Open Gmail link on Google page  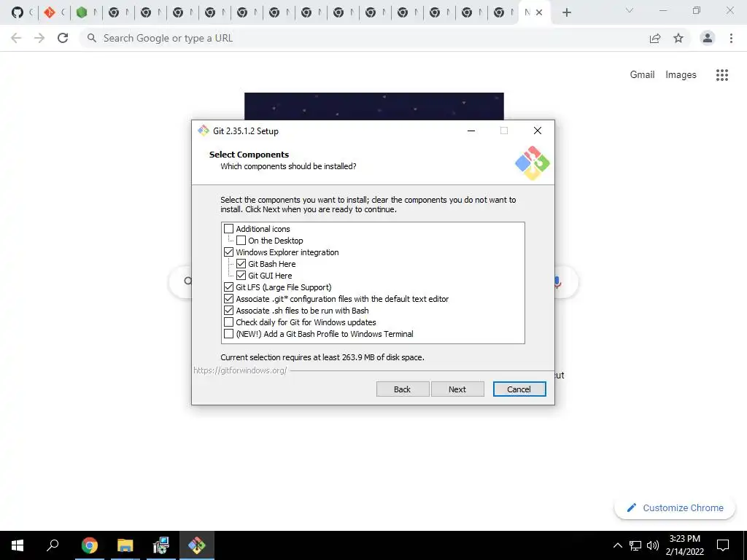(642, 75)
